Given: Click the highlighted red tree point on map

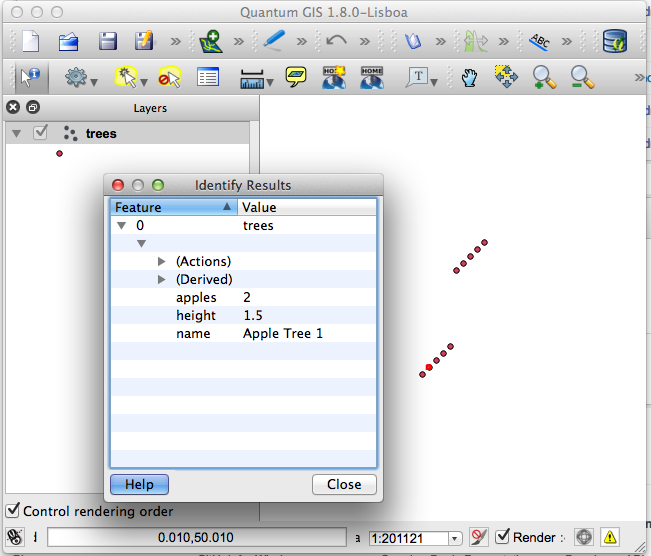Looking at the screenshot, I should (429, 367).
